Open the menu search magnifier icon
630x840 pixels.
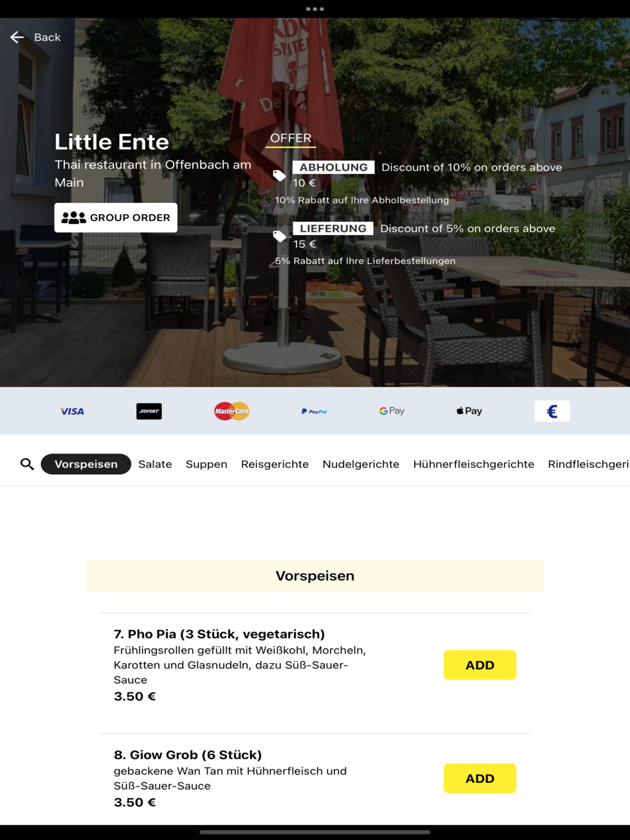click(26, 464)
